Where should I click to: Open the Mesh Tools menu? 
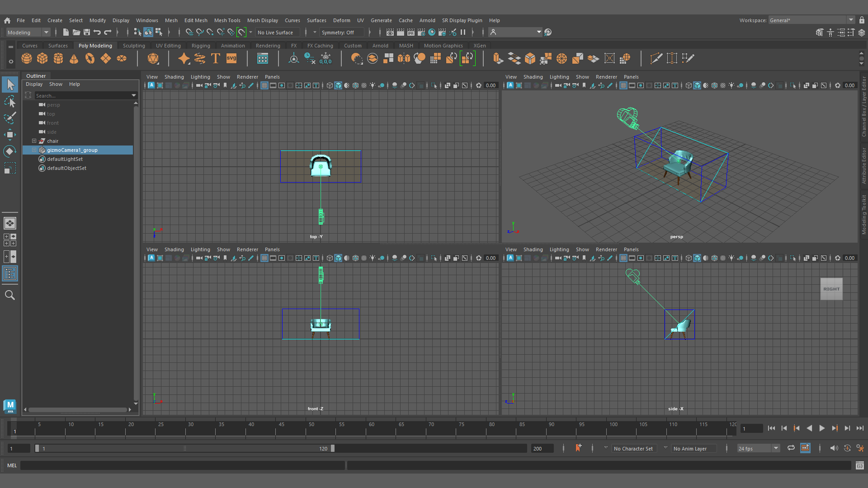click(x=227, y=20)
